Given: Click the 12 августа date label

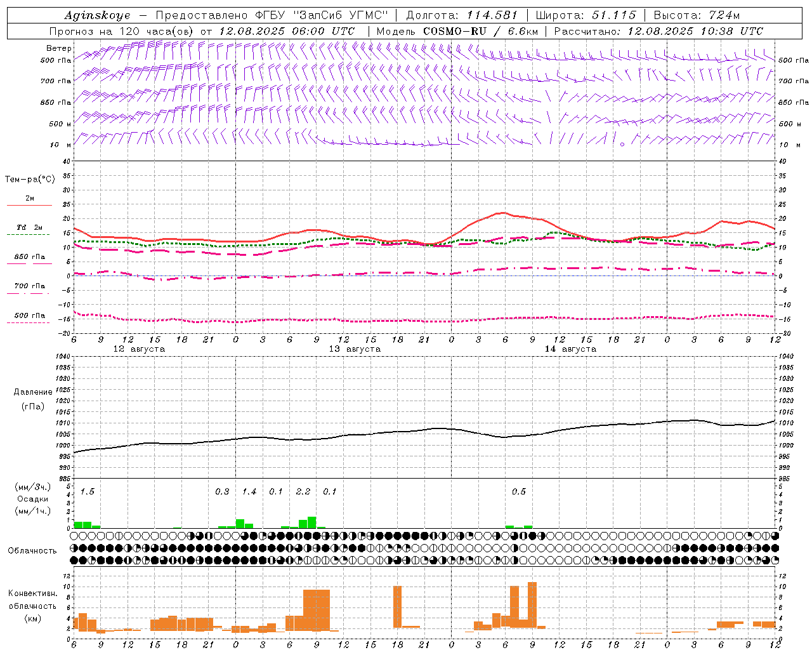Looking at the screenshot, I should tap(139, 349).
